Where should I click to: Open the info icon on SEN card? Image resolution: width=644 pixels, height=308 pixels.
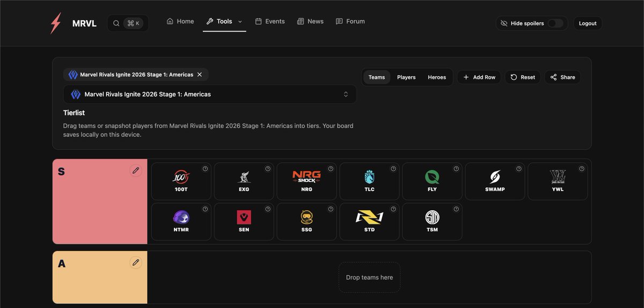pyautogui.click(x=268, y=209)
